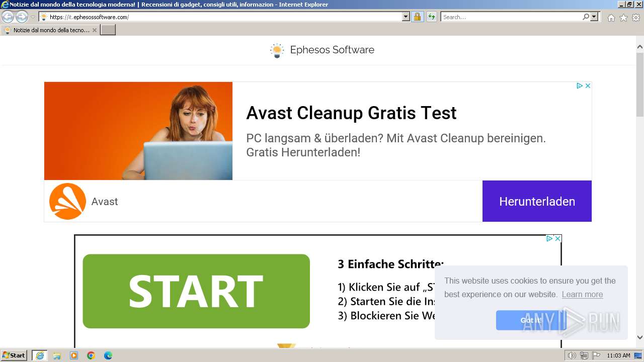Open Favorites star icon
The height and width of the screenshot is (362, 644).
pyautogui.click(x=623, y=18)
